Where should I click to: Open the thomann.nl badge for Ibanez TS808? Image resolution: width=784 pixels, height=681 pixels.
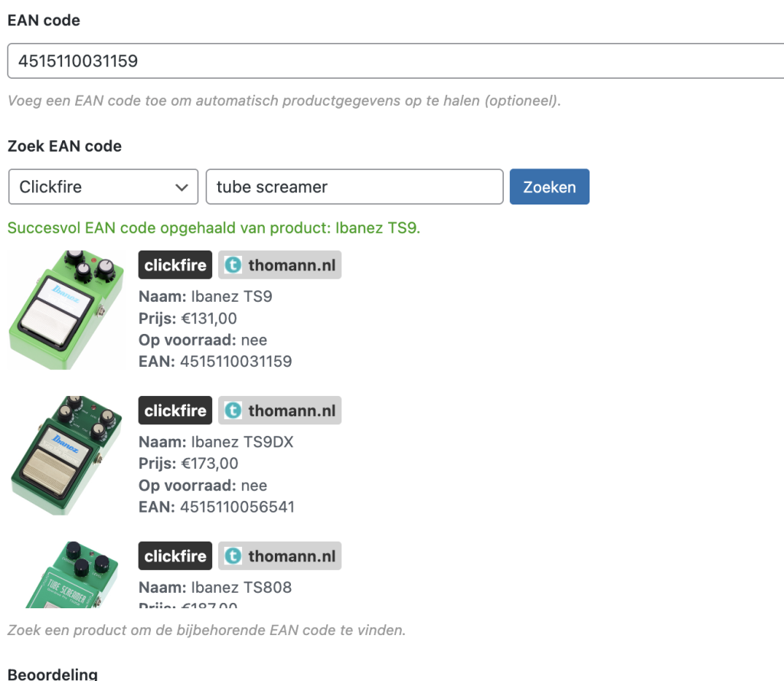pos(279,556)
